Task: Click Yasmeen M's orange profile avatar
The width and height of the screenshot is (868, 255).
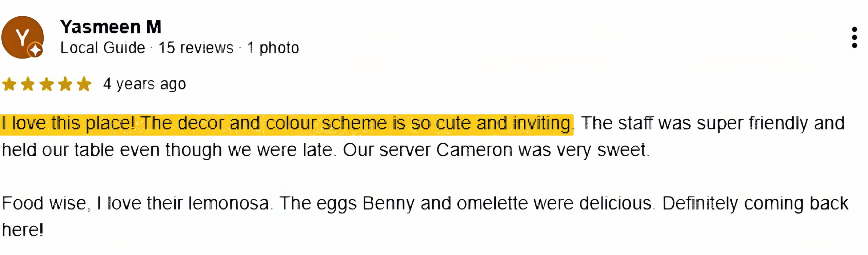Action: pos(21,36)
